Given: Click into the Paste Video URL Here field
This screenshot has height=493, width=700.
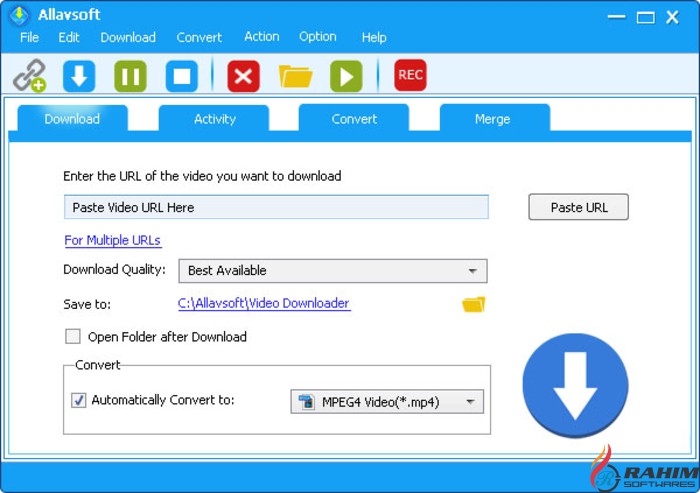Looking at the screenshot, I should pyautogui.click(x=276, y=207).
